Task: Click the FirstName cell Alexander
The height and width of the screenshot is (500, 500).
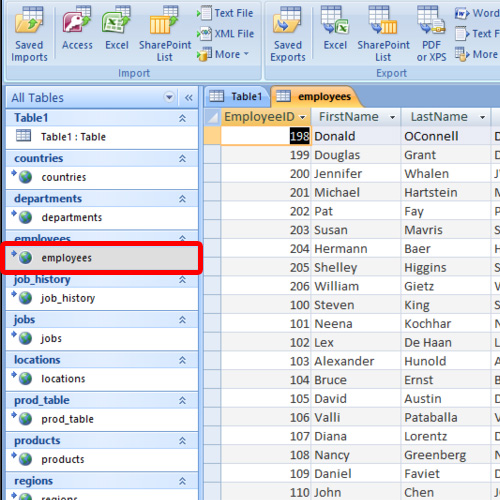Action: coord(356,361)
